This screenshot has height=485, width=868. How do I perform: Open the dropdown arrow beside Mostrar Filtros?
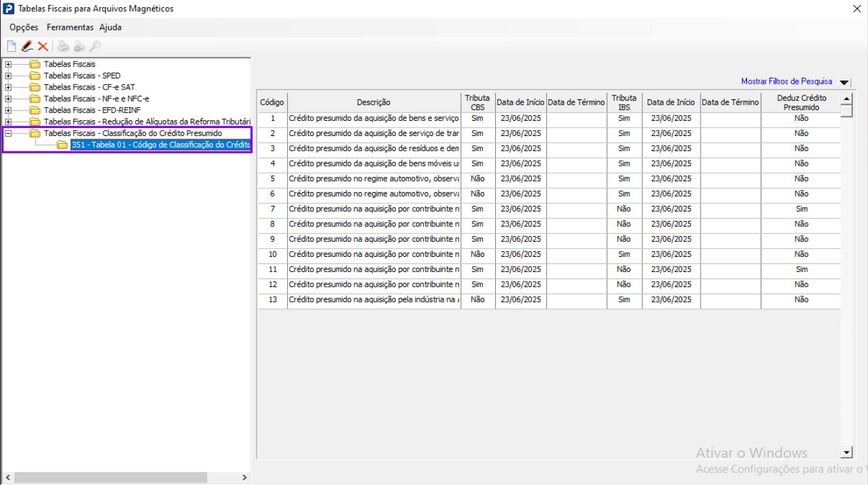pos(844,82)
